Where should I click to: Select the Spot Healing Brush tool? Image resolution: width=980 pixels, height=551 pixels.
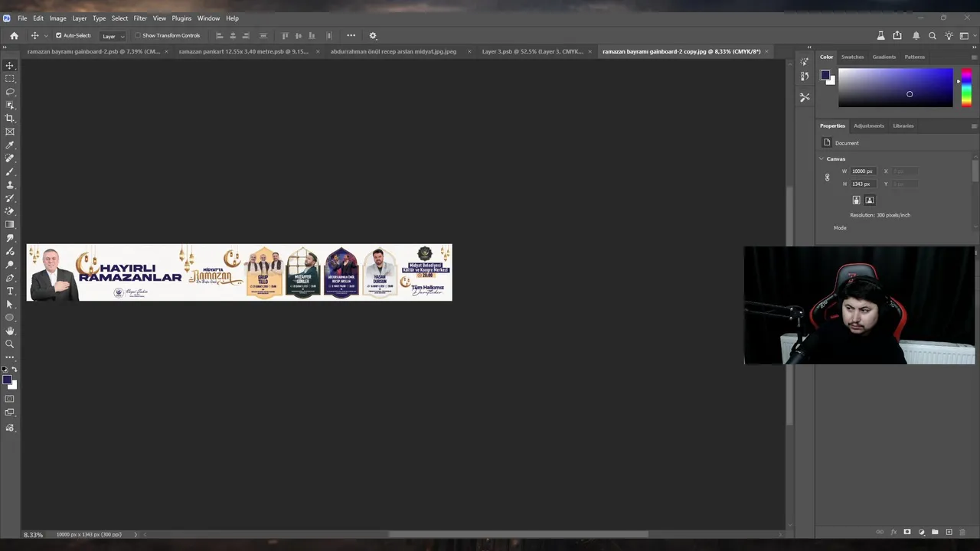coord(10,158)
